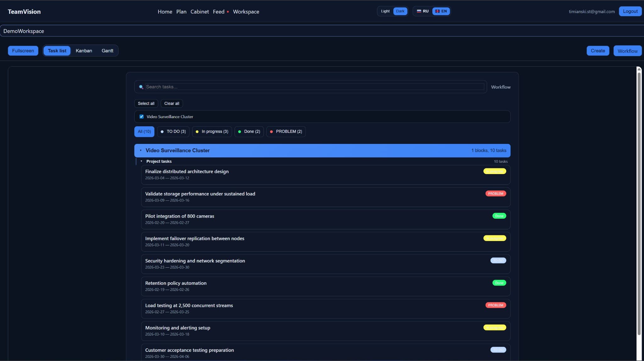Viewport: 644px width, 361px height.
Task: Click the search magnifier icon
Action: coord(141,87)
